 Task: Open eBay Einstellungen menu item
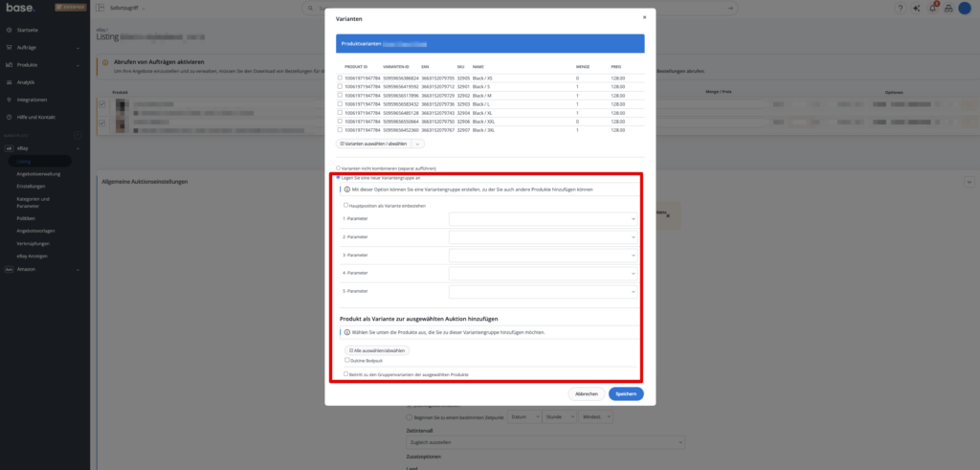[32, 187]
